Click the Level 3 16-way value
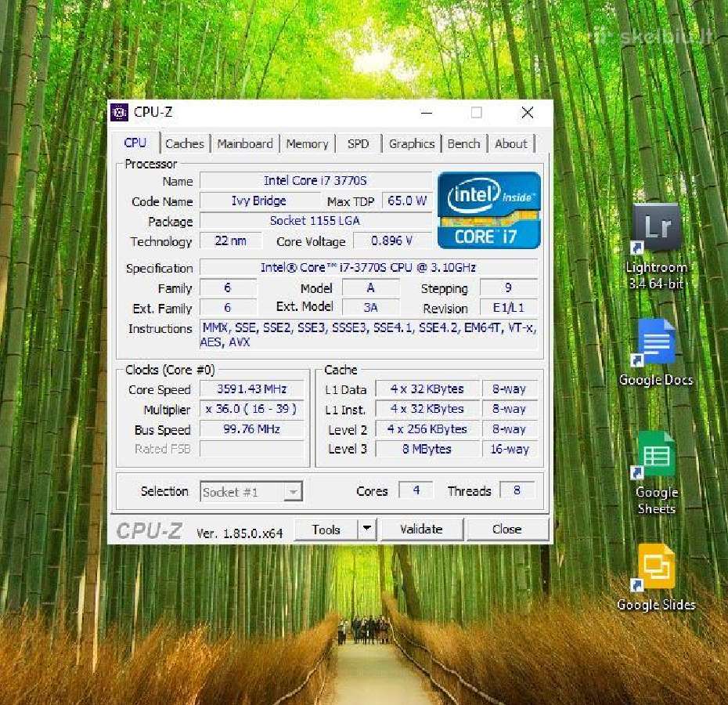 click(510, 449)
